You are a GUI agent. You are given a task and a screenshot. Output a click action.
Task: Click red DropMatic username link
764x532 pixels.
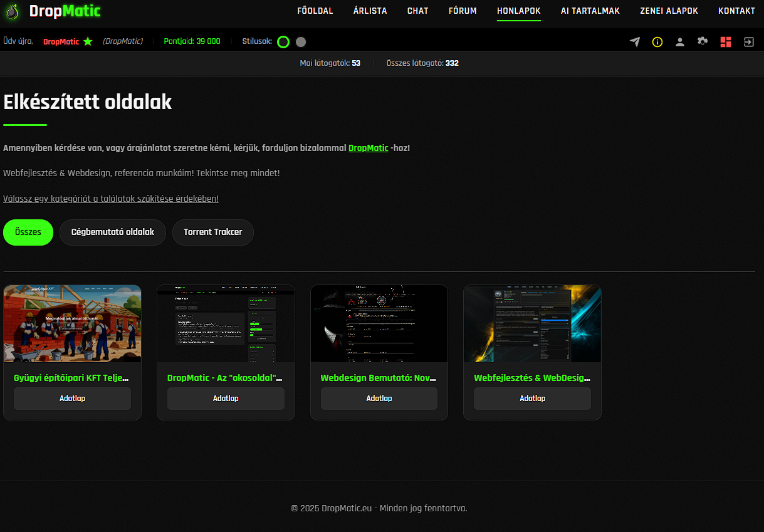(61, 41)
